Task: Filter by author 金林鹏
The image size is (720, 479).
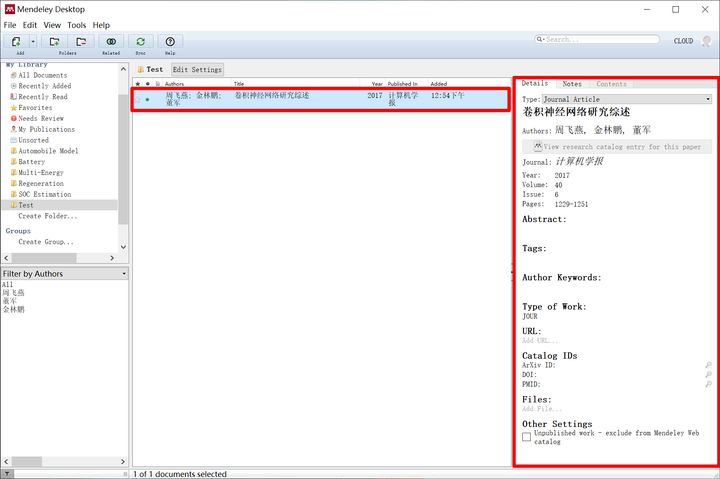Action: coord(13,310)
